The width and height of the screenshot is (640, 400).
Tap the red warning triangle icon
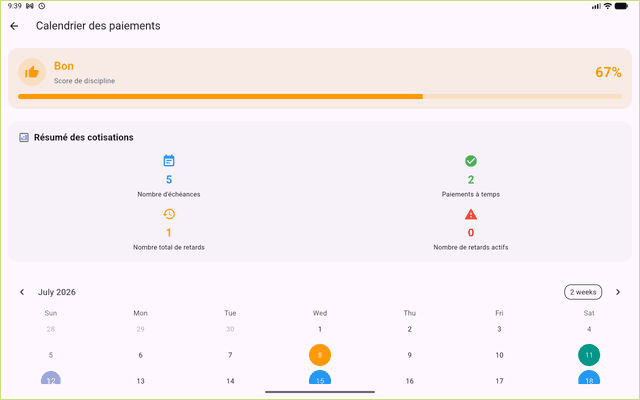471,214
